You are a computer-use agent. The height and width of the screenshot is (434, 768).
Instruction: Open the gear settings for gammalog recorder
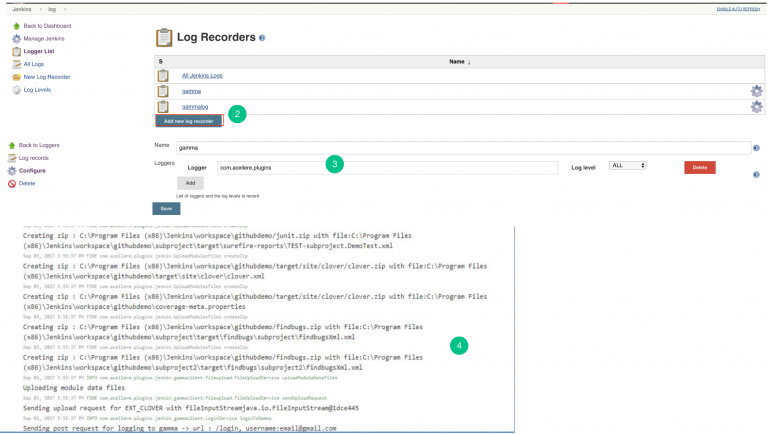pos(756,106)
